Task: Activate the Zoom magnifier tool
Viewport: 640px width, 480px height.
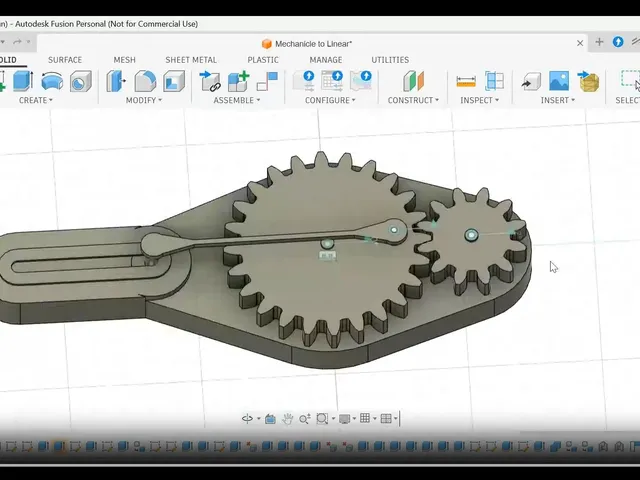Action: pos(304,418)
